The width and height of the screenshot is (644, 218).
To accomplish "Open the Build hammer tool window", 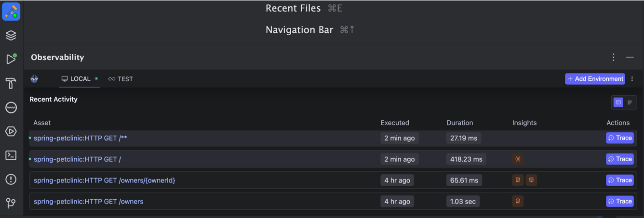I will pyautogui.click(x=11, y=83).
